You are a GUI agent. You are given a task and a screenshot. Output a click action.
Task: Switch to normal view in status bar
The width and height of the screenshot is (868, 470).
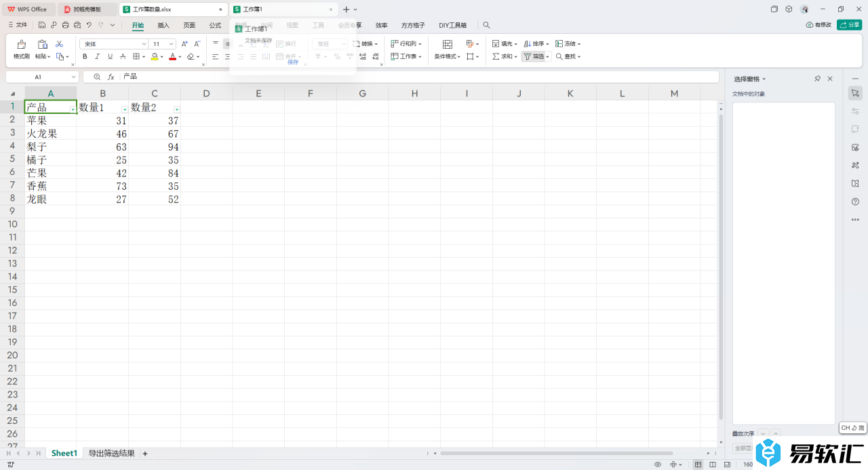tap(699, 465)
